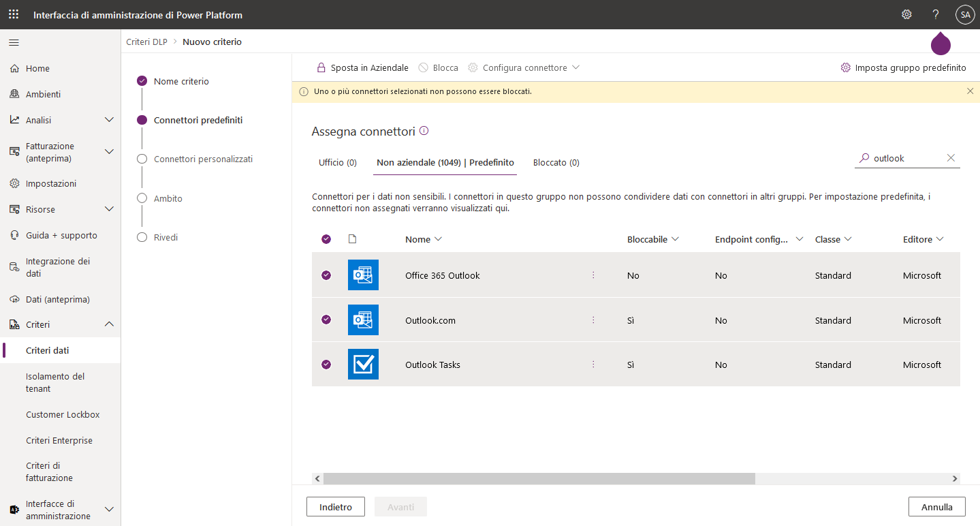Expand Configura connettore dropdown
Image resolution: width=980 pixels, height=526 pixels.
coord(524,68)
